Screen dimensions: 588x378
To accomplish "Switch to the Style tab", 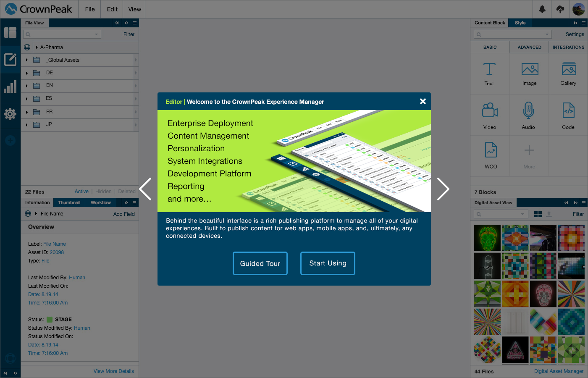I will coord(520,23).
